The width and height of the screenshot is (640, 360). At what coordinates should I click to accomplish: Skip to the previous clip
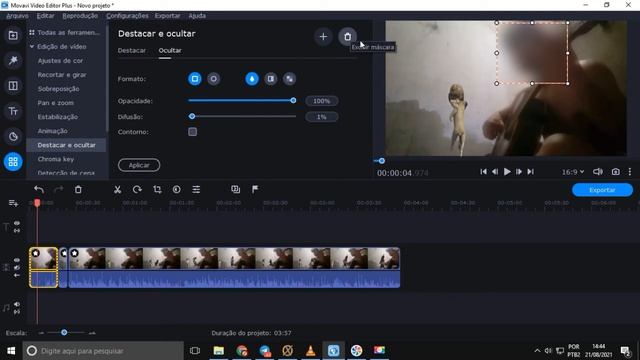point(483,172)
